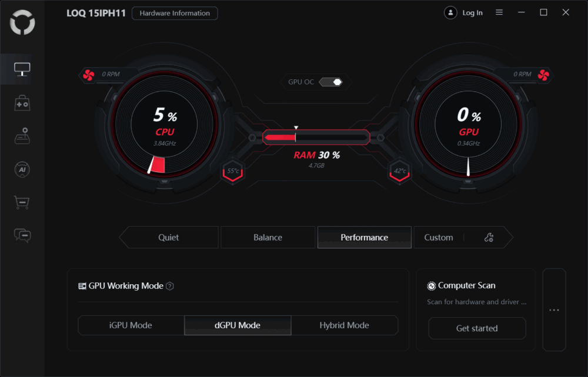Click the GPU Working Mode chip icon
The height and width of the screenshot is (377, 588).
point(82,286)
